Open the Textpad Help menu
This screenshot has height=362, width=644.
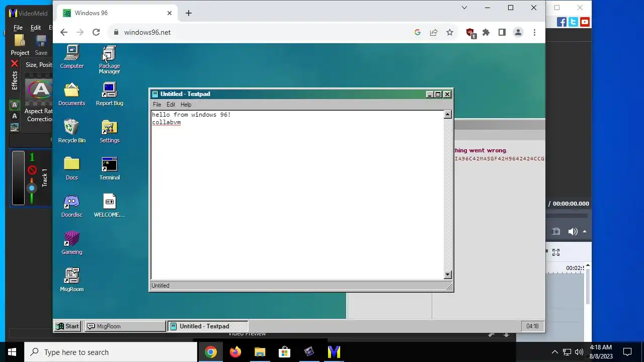[x=186, y=105]
